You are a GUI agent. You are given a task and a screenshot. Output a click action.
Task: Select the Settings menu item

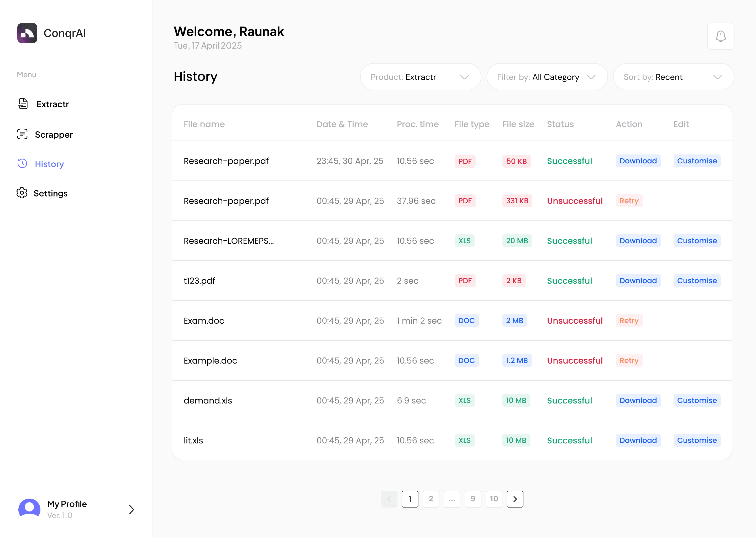pos(50,193)
